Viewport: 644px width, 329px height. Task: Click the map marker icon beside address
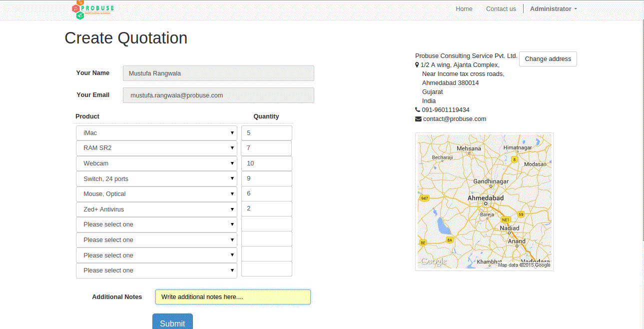coord(417,65)
